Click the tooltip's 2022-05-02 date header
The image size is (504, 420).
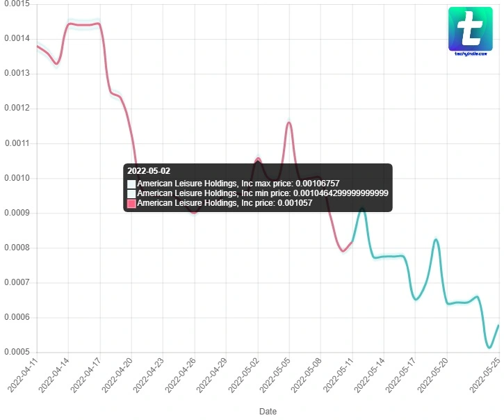tap(149, 170)
